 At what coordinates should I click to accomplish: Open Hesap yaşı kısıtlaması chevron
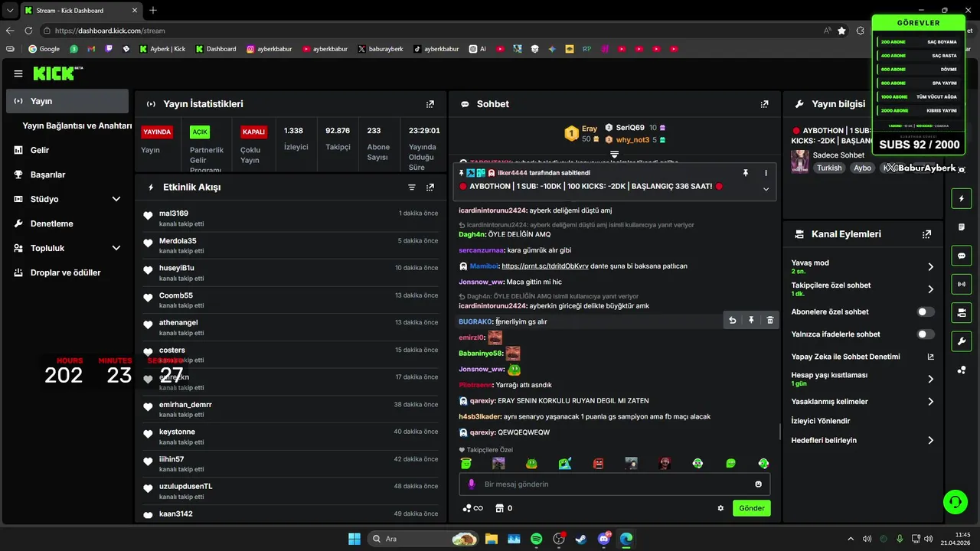931,379
